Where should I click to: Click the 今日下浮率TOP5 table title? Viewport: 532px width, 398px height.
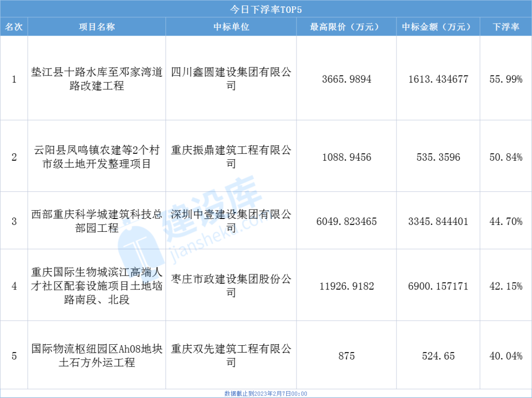(x=266, y=9)
